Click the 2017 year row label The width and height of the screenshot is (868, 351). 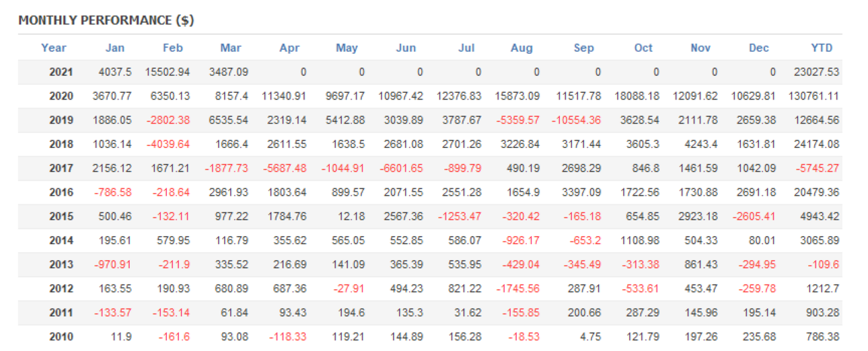[61, 168]
